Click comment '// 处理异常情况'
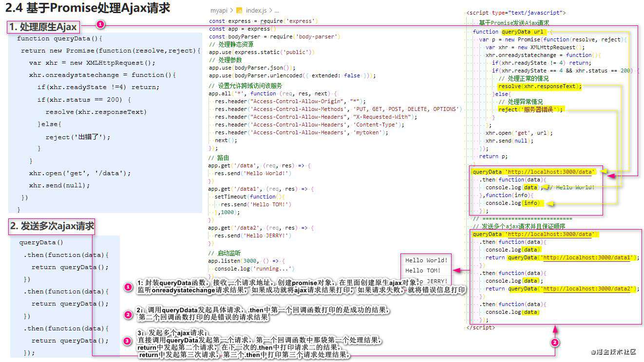 [x=520, y=102]
